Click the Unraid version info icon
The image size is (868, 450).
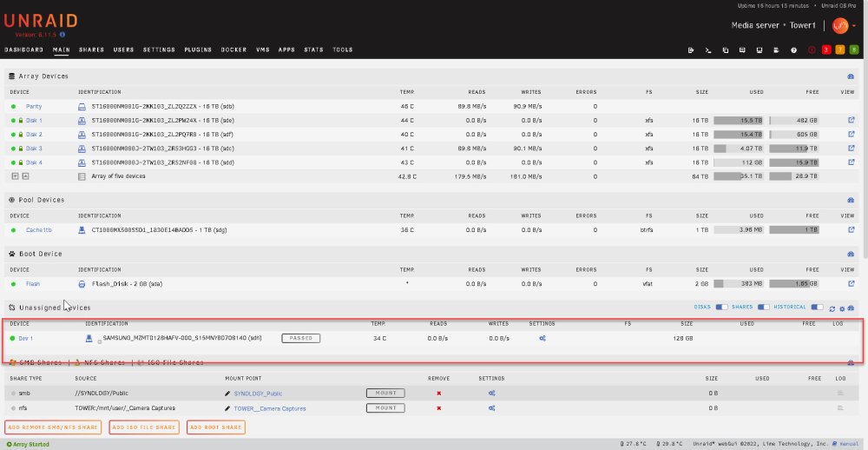(62, 35)
